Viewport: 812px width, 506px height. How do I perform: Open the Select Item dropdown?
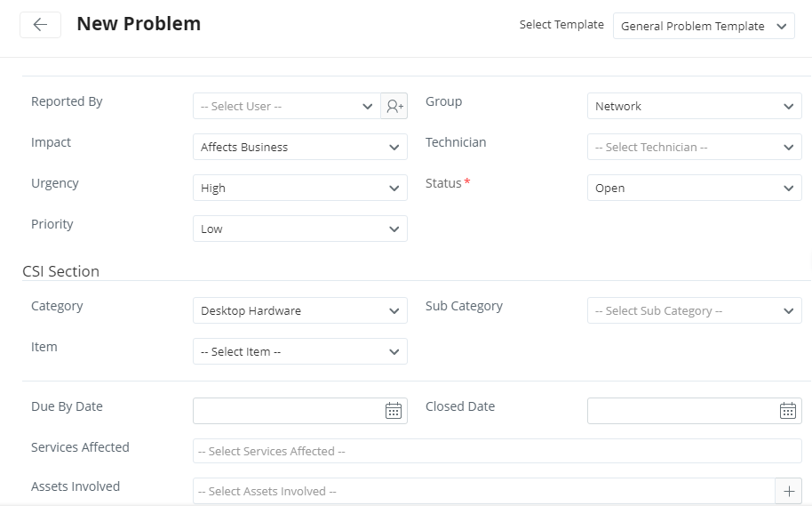click(x=299, y=352)
